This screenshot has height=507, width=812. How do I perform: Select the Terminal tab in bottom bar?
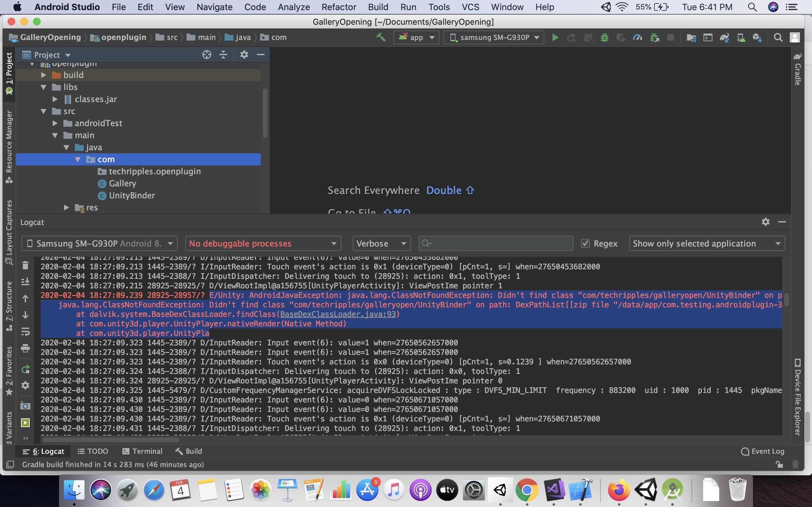coord(147,451)
